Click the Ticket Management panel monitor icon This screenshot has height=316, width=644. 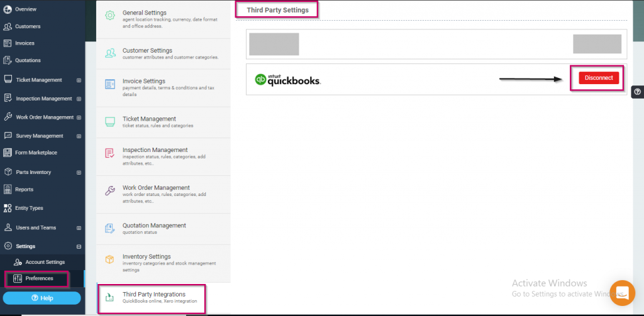click(109, 122)
